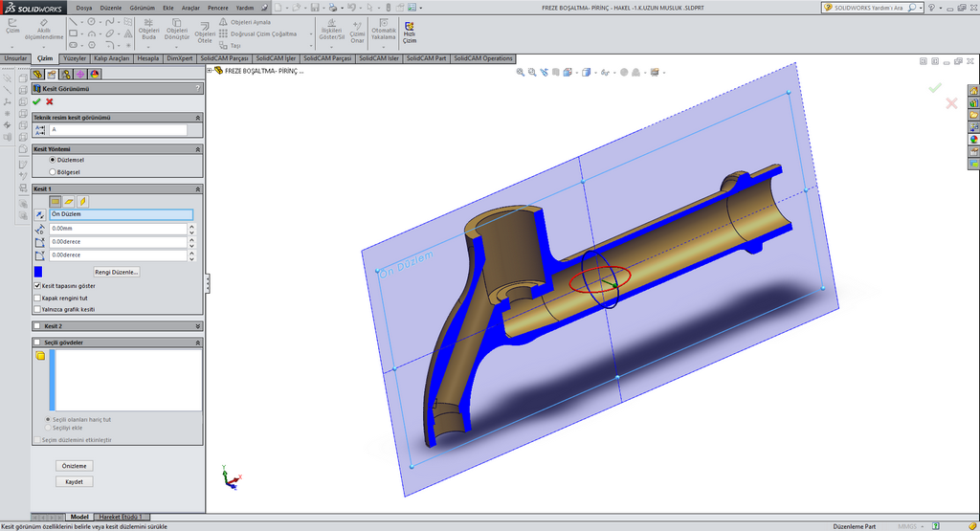Cancel section view with red X
The image size is (980, 531).
pos(49,101)
